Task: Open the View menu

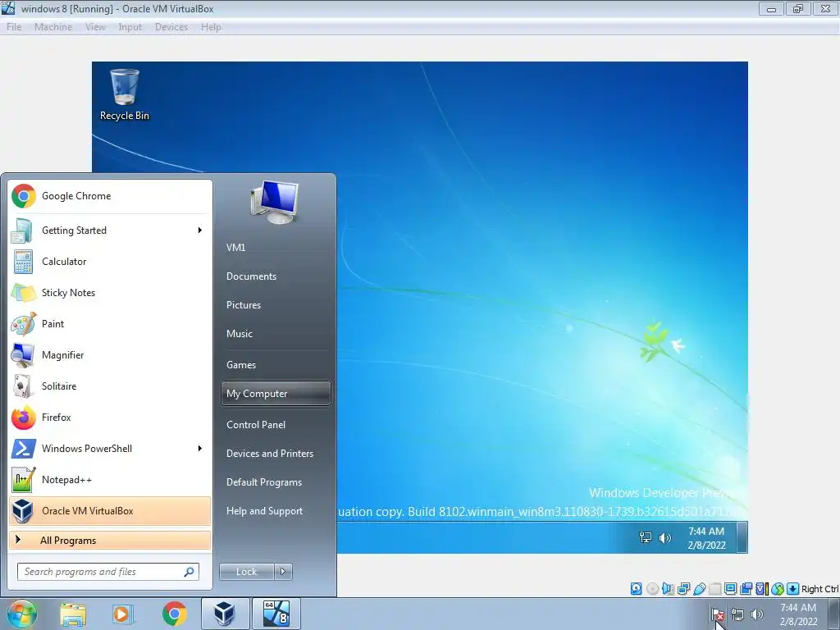Action: (95, 27)
